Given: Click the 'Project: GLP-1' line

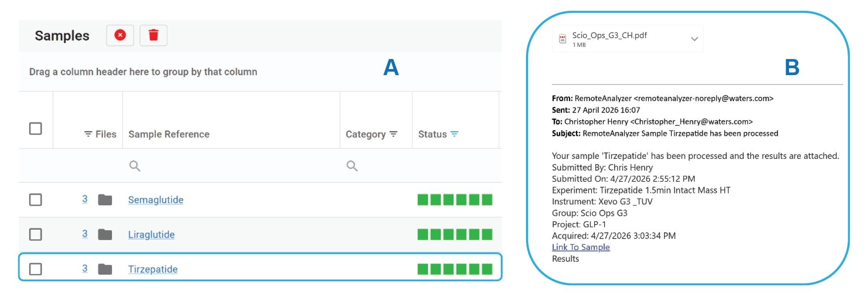Looking at the screenshot, I should click(579, 224).
